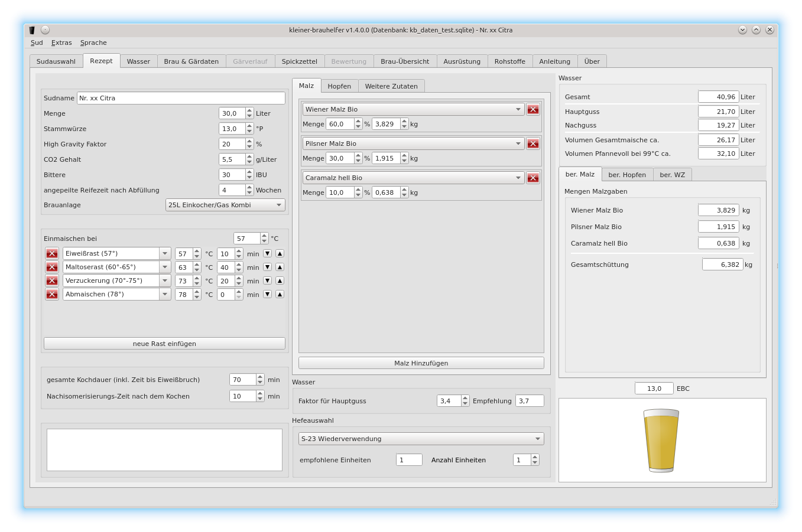
Task: Delete the Wiener Malz Bio malt entry
Action: point(532,109)
